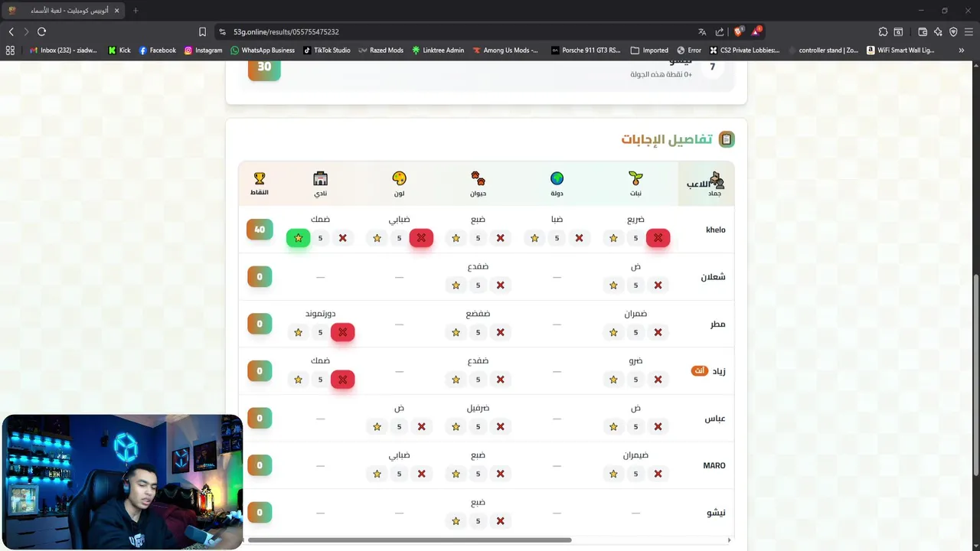Star مطر's ضمران plant answer
980x551 pixels.
[613, 332]
